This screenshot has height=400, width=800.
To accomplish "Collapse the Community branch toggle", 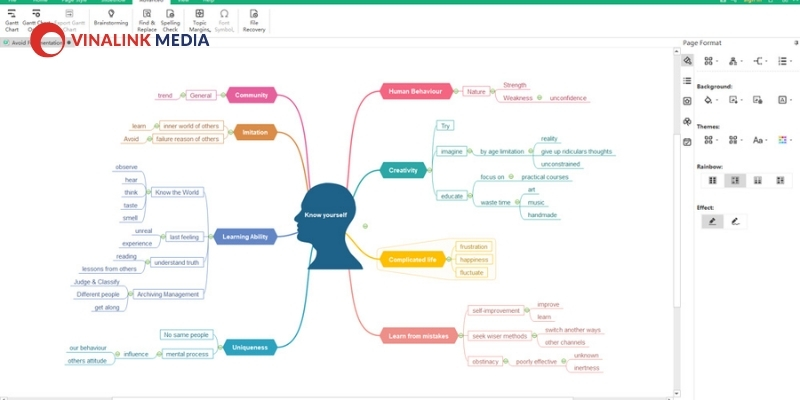I will click(x=222, y=95).
